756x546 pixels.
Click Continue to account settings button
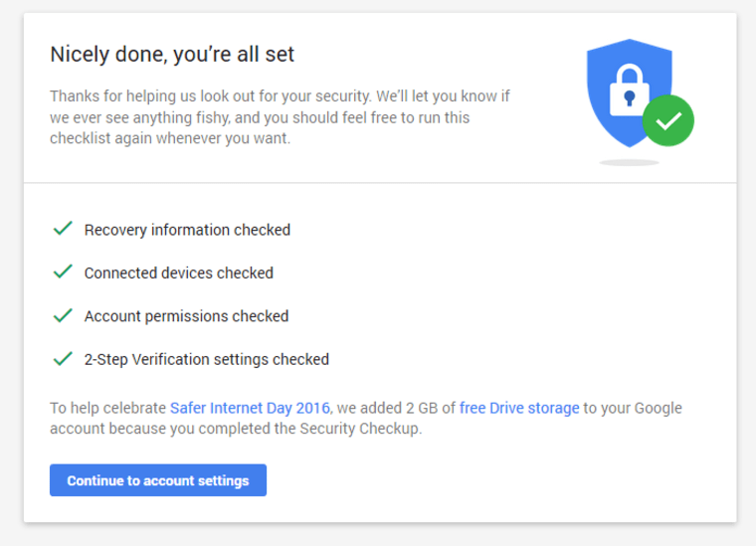[x=158, y=480]
